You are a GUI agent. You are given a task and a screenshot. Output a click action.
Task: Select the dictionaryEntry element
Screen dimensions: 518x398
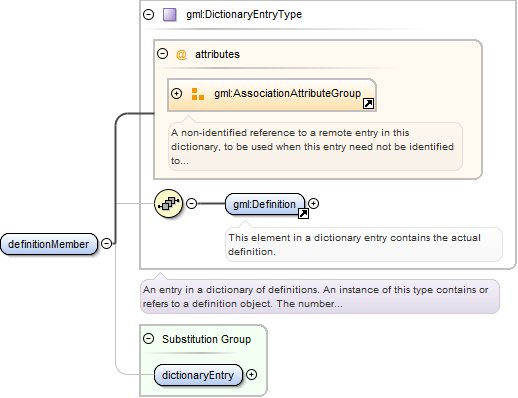(x=198, y=375)
